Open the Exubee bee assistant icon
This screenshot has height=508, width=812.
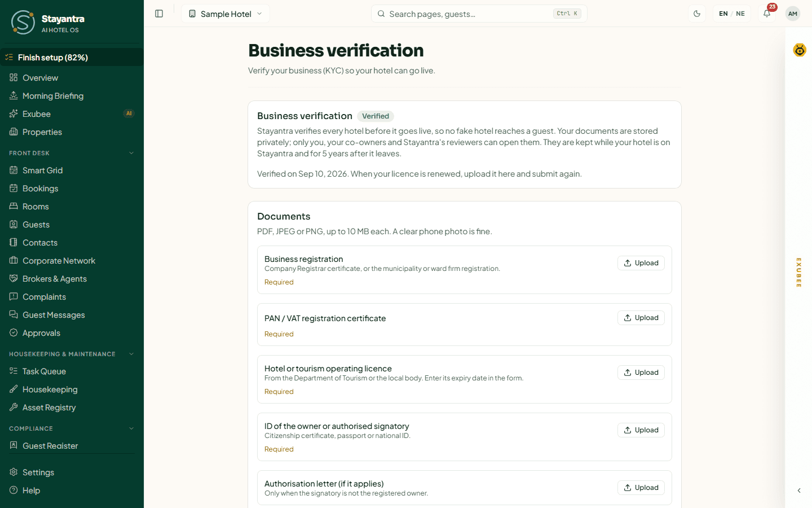[800, 50]
